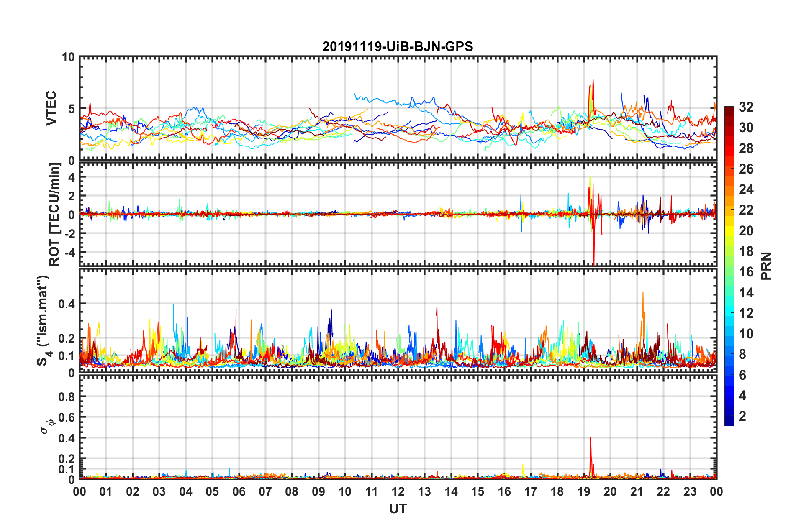This screenshot has height=532, width=796.
Task: Click x-axis hour label 05
Action: pos(212,492)
